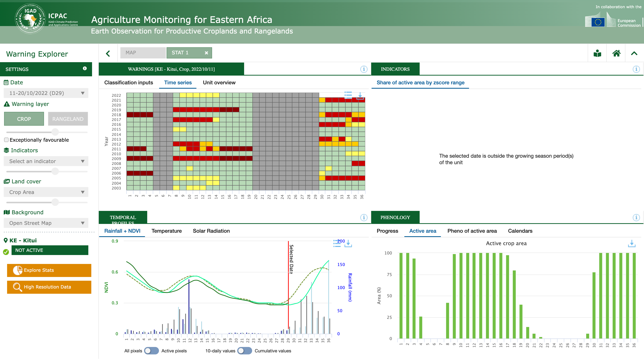Open the Temperature tab in Temporal Profiles
644x360 pixels.
pos(167,231)
